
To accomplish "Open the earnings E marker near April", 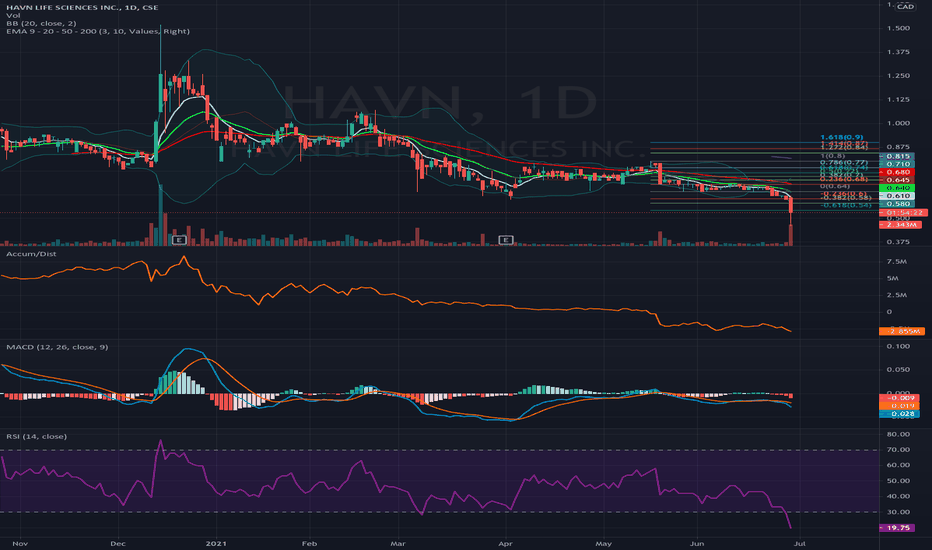I will pos(505,240).
